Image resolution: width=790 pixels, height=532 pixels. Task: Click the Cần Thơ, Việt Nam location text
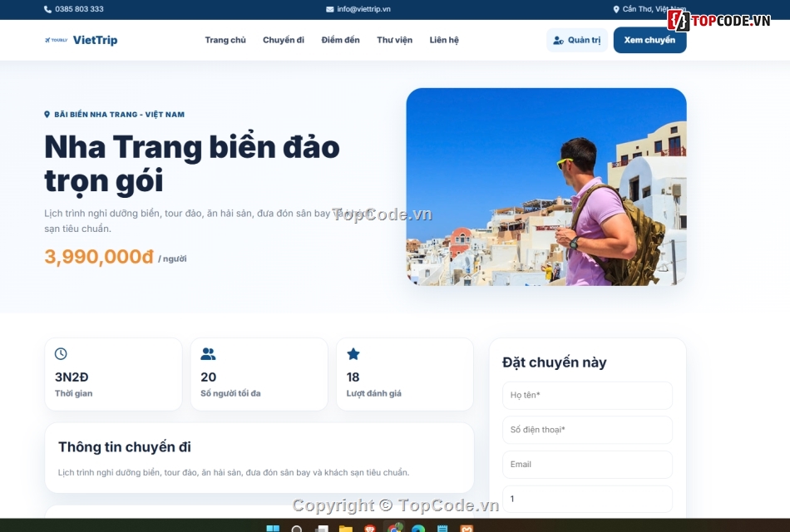[x=654, y=9]
